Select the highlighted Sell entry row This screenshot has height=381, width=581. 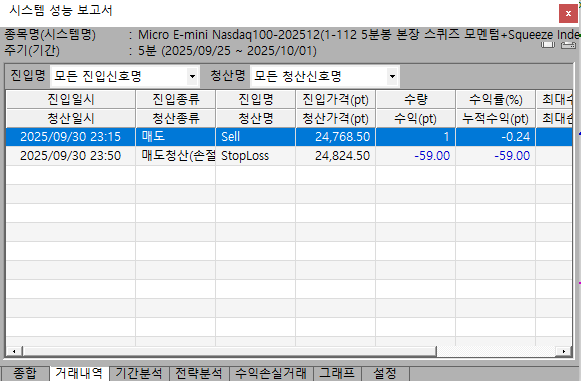[x=289, y=137]
